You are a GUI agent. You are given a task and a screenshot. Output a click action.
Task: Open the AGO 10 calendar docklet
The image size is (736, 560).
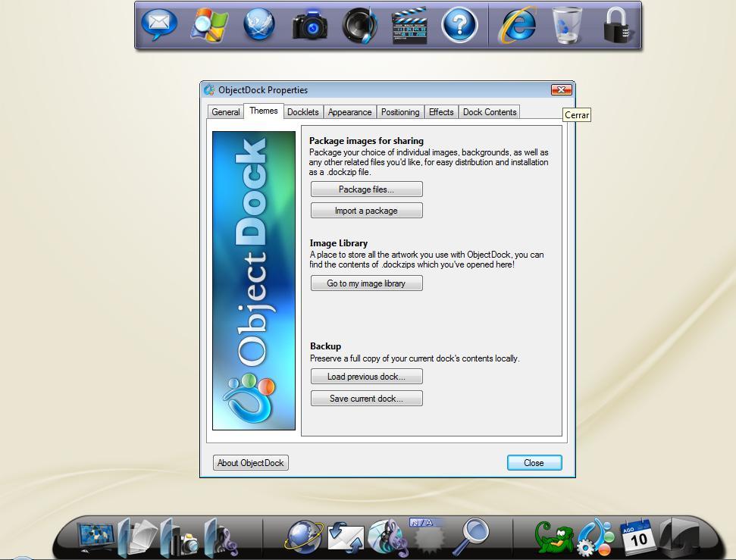(635, 537)
